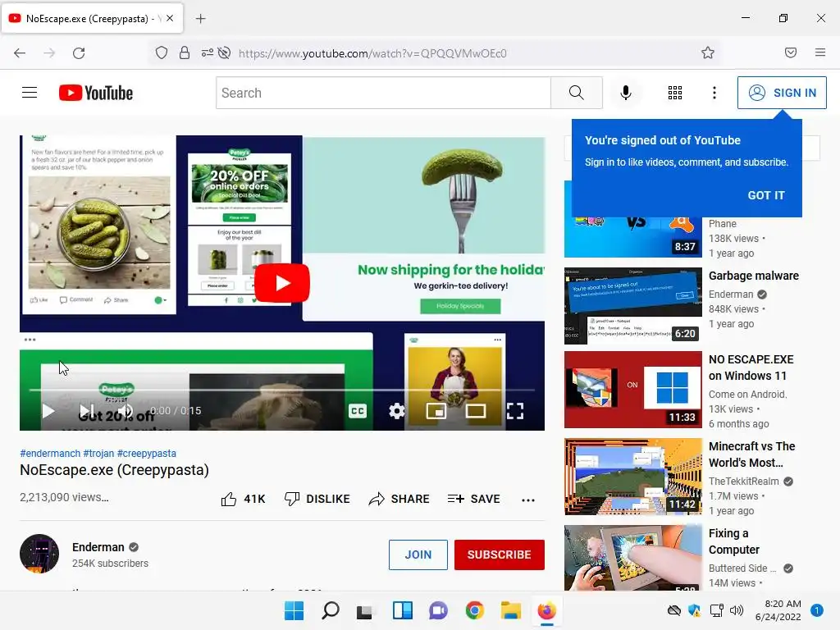Show site security info via the padlock
This screenshot has height=630, width=840.
coord(185,53)
